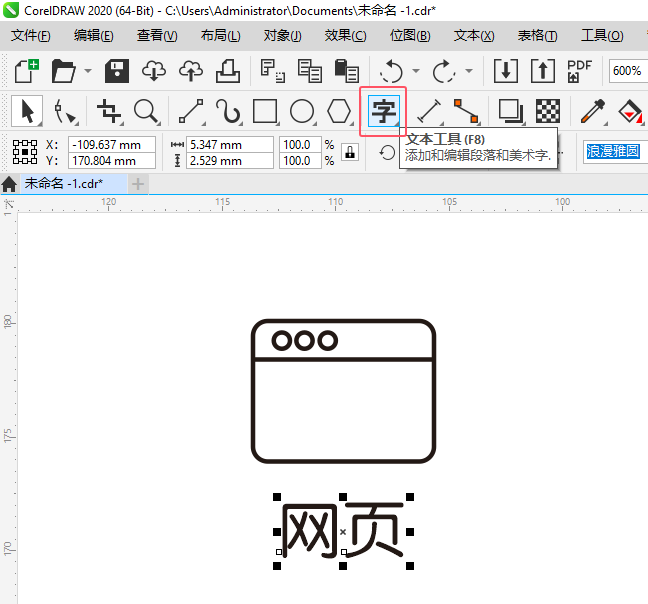Open a file with folder icon
648x604 pixels.
[64, 71]
